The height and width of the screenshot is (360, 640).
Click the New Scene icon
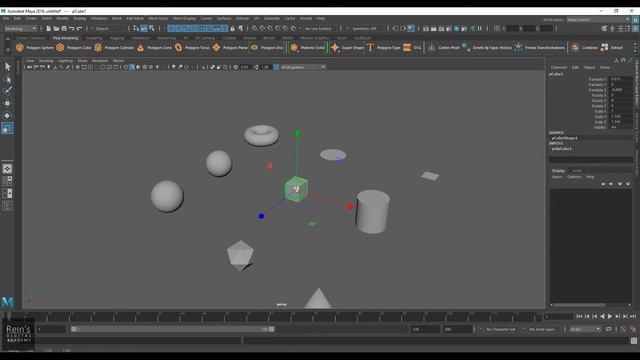coord(48,29)
